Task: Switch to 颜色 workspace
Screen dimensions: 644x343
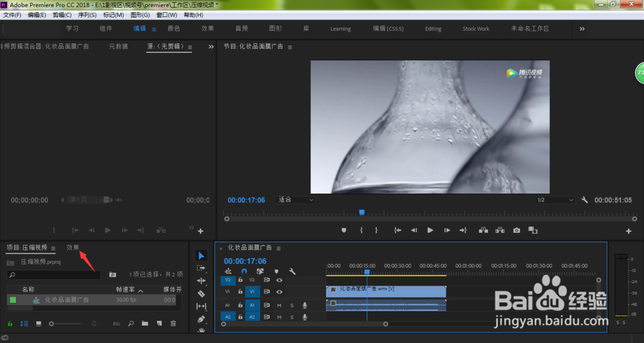Action: (174, 29)
